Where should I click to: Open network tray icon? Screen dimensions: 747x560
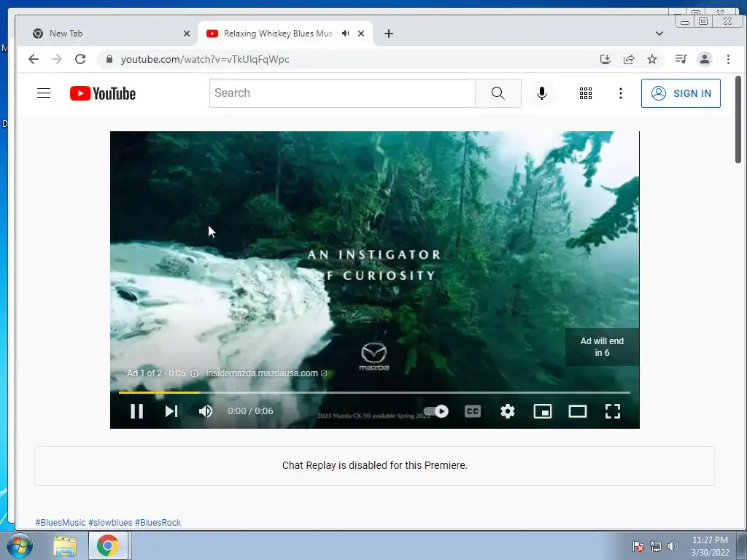(656, 546)
